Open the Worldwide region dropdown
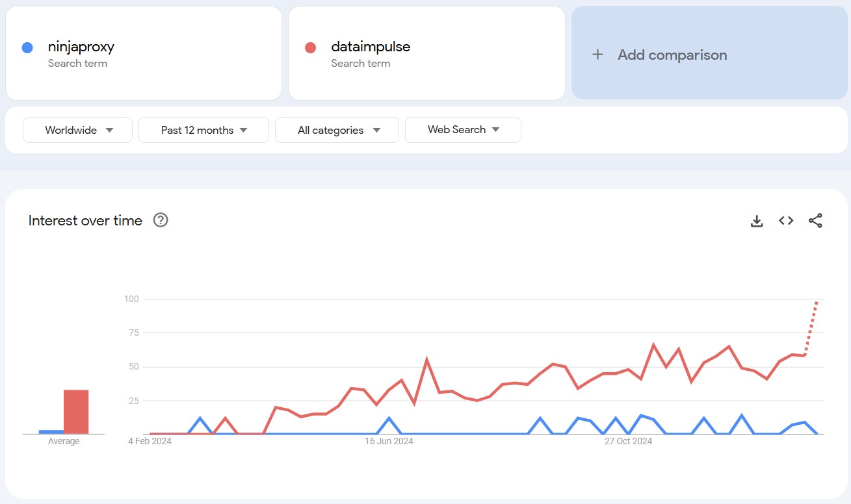 pos(77,130)
